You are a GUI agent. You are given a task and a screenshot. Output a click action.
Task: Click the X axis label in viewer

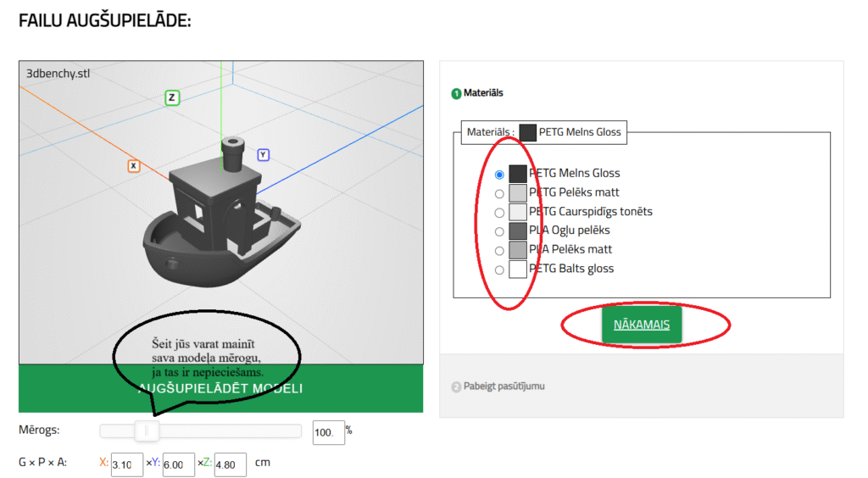[134, 166]
